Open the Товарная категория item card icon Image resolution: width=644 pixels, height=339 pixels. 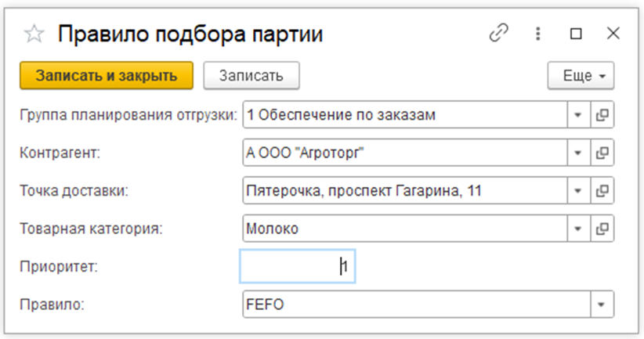(602, 229)
